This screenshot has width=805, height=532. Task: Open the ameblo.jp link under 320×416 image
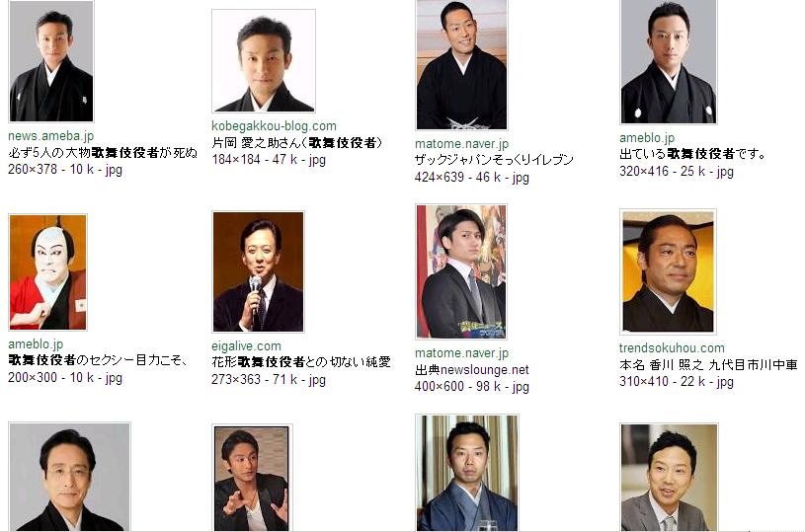[x=647, y=138]
